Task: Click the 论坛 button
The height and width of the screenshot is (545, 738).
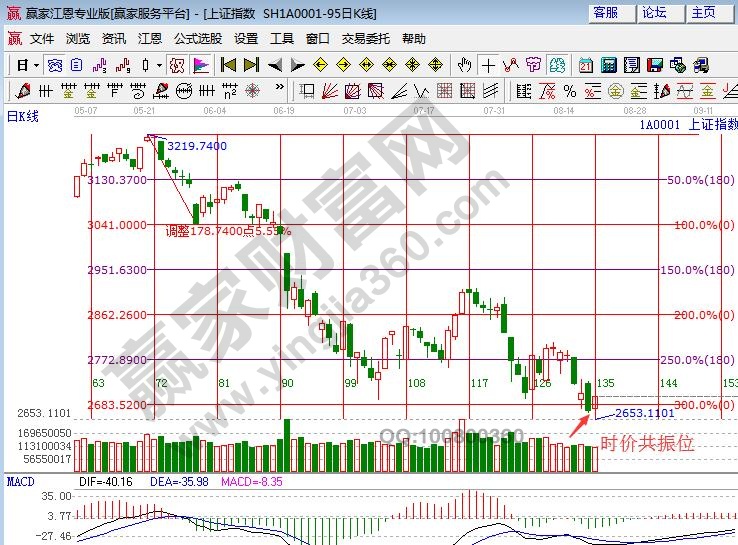Action: (655, 13)
